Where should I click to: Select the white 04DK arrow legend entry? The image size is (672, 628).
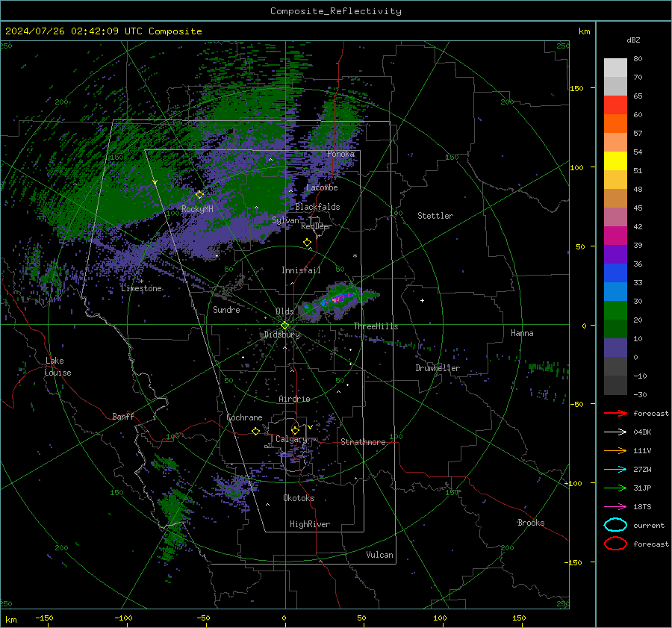615,432
